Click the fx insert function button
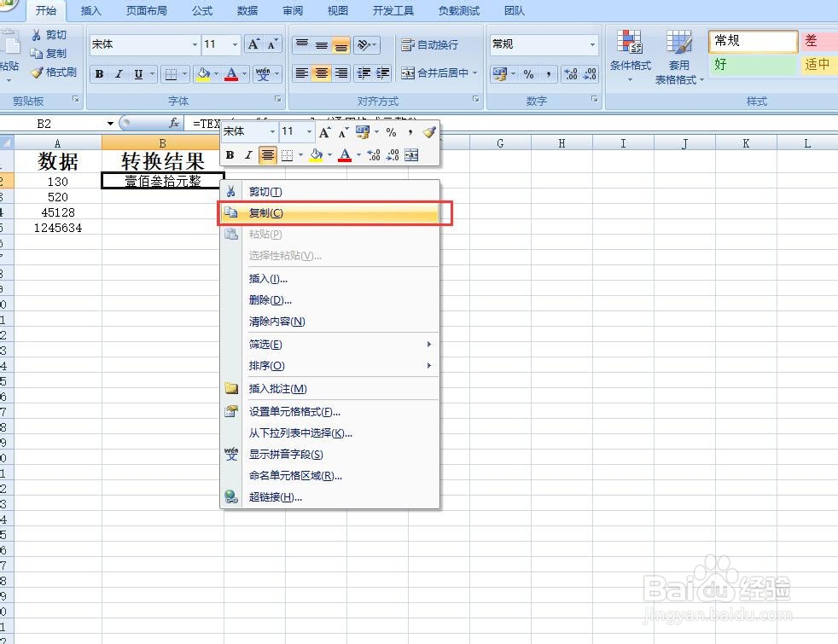 (174, 124)
